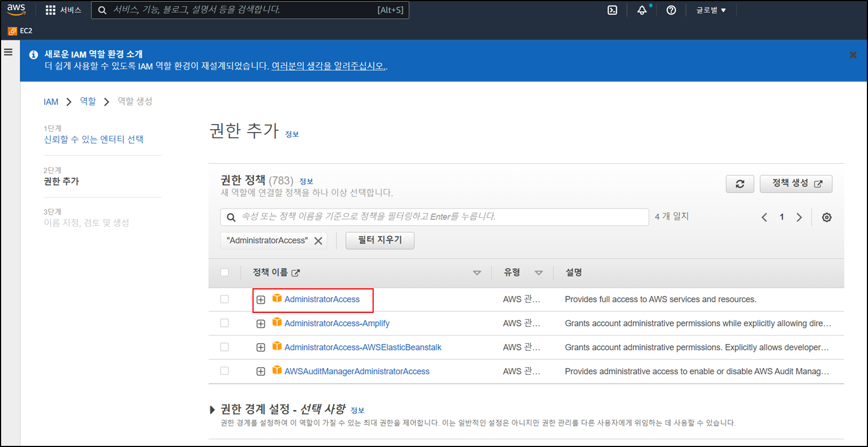Click the magnifier icon in policy filter

[231, 217]
